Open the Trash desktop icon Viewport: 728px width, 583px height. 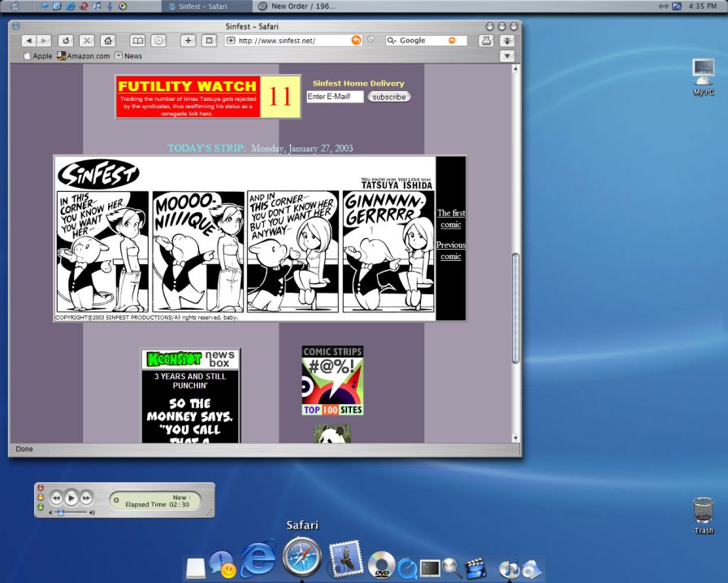[x=704, y=516]
